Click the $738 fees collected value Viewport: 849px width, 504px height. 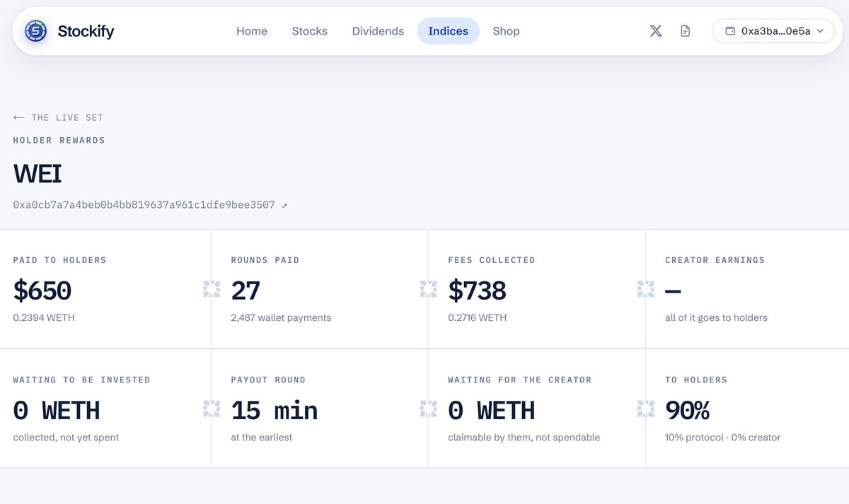click(478, 291)
